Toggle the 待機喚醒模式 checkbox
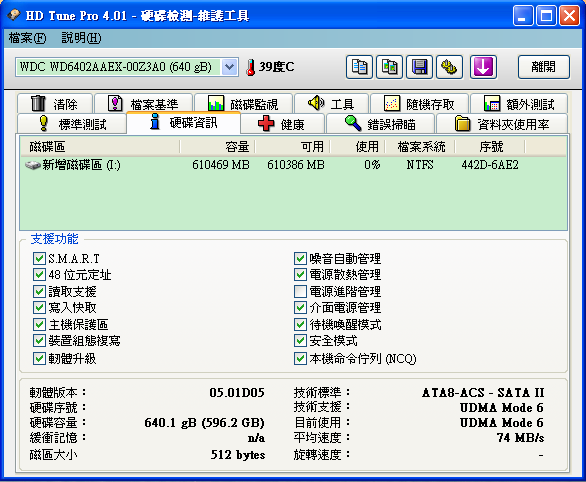The height and width of the screenshot is (482, 586). point(300,324)
